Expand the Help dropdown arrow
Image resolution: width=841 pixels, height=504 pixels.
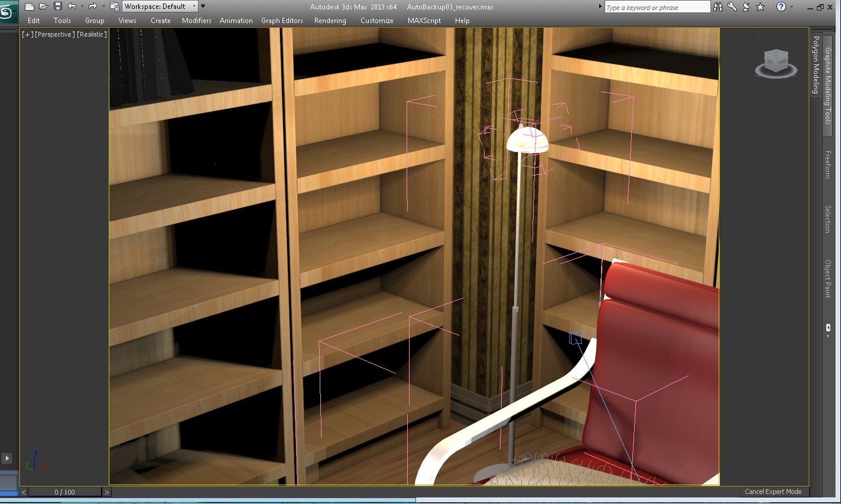[791, 7]
